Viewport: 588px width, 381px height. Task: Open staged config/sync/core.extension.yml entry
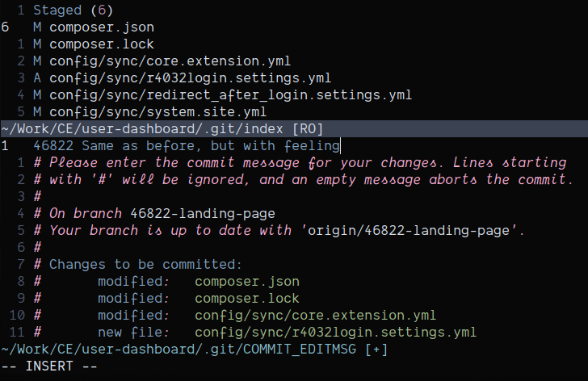pos(170,61)
